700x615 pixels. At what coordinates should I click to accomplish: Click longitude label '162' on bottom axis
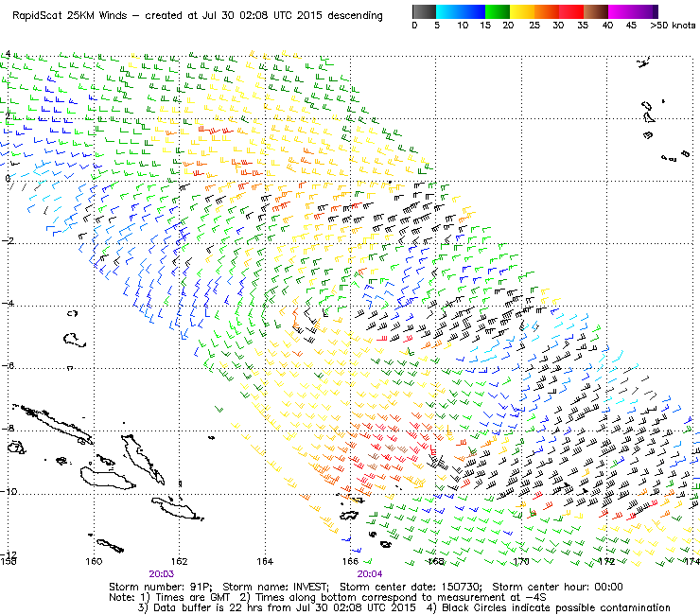click(179, 561)
